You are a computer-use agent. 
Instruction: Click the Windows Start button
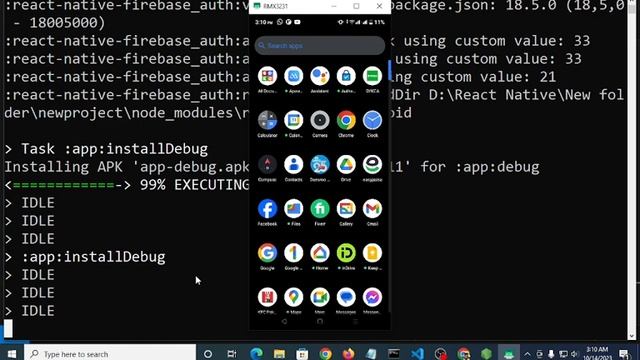[x=11, y=353]
